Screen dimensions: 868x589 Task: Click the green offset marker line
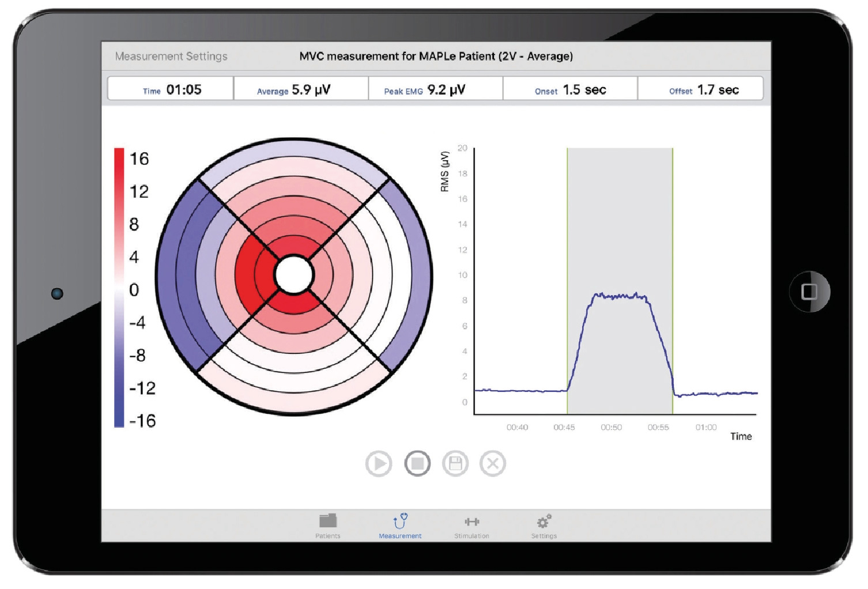(673, 231)
